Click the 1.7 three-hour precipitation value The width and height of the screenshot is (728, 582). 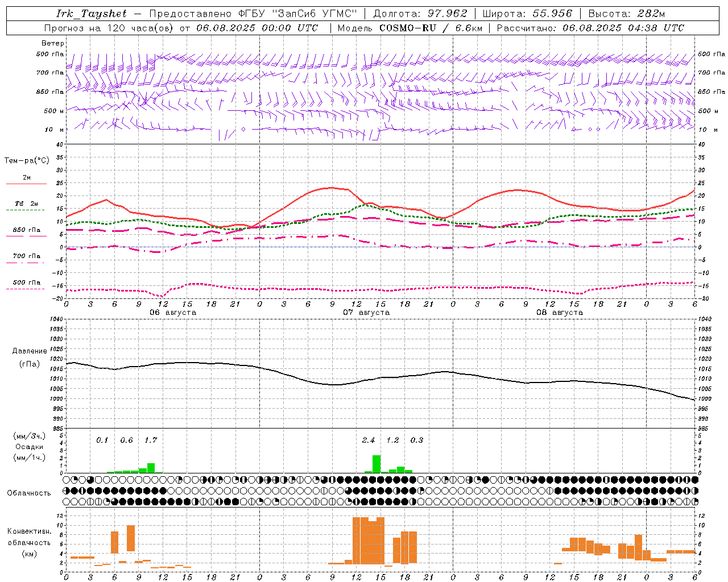(151, 440)
